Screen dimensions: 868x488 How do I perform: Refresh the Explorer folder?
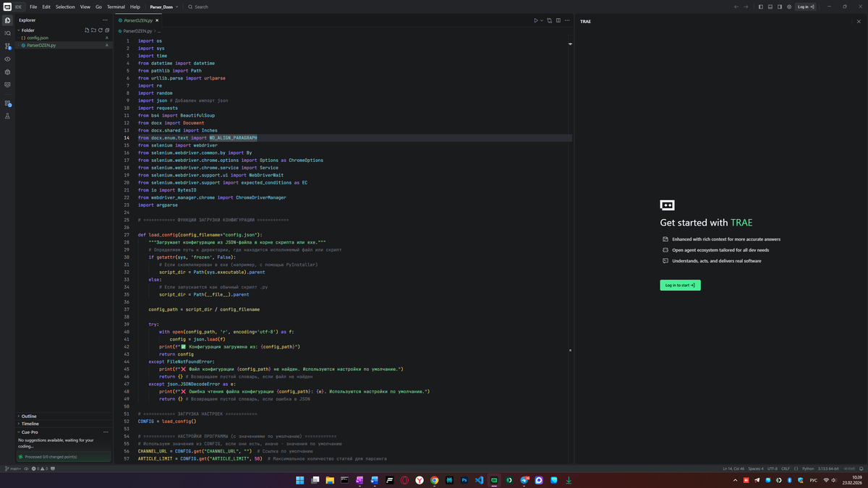101,30
